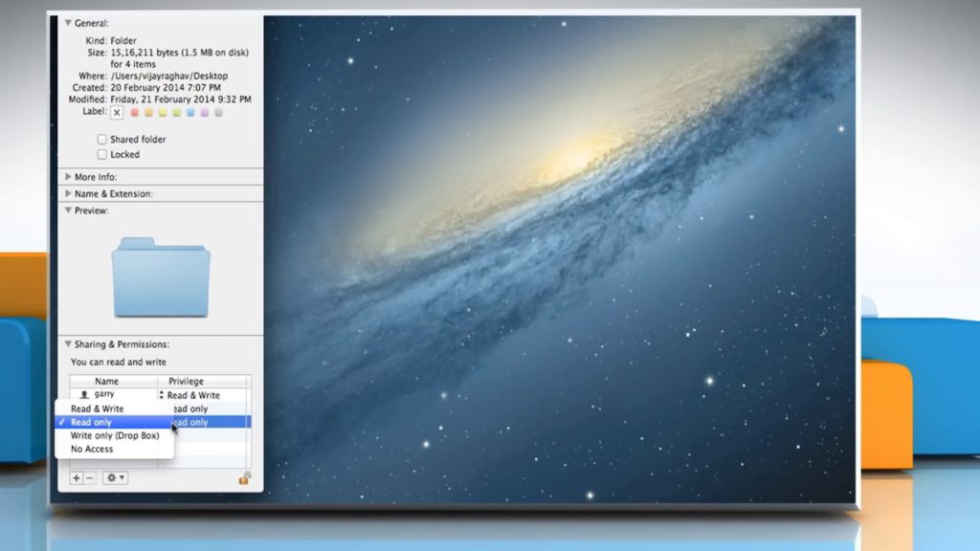Screen dimensions: 980x551
Task: Click the + button to add a user
Action: click(x=76, y=478)
